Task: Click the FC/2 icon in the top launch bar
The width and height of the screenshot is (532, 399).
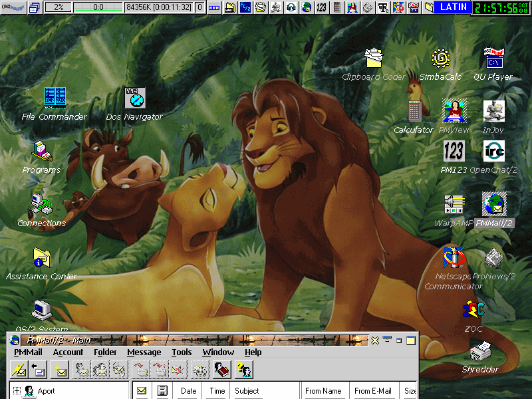Action: tap(245, 7)
